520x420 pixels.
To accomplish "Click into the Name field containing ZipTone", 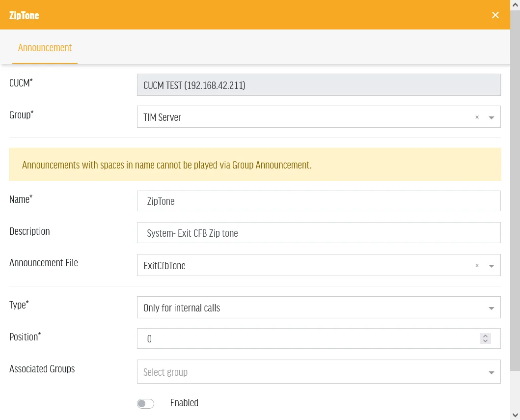I will coord(319,201).
